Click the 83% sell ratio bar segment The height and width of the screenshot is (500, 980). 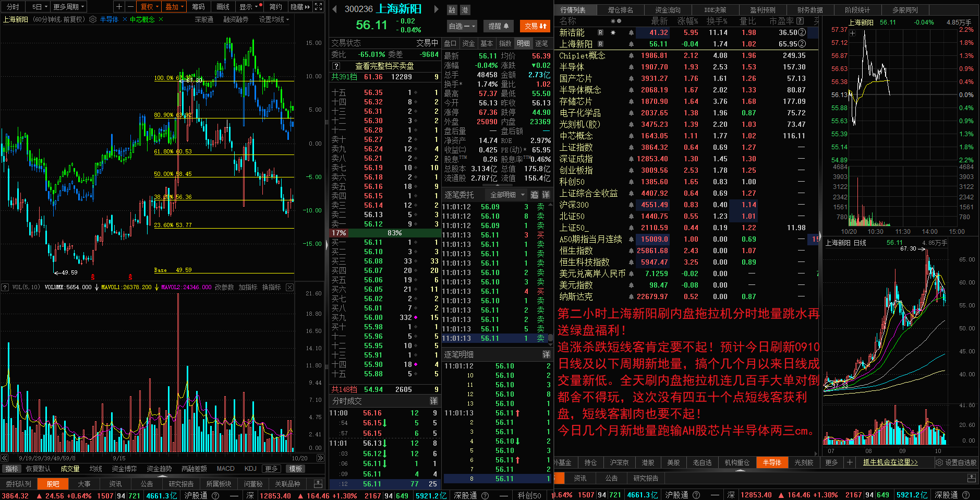[395, 233]
